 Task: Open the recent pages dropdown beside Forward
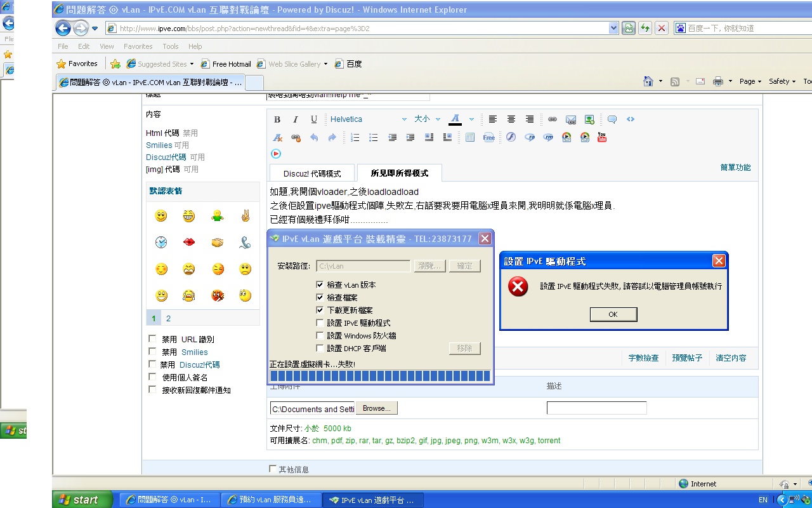(x=95, y=29)
